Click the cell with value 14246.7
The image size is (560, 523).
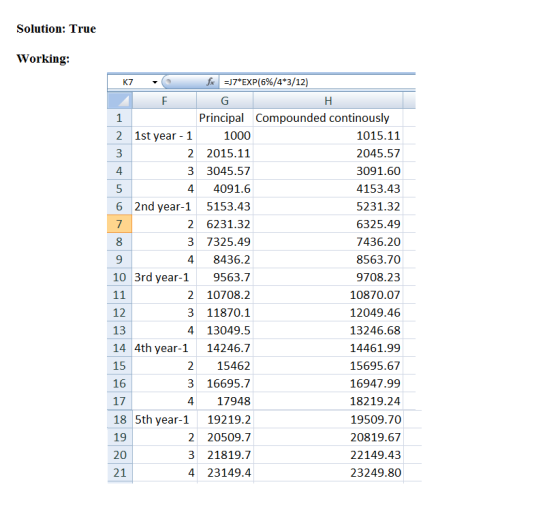point(225,348)
